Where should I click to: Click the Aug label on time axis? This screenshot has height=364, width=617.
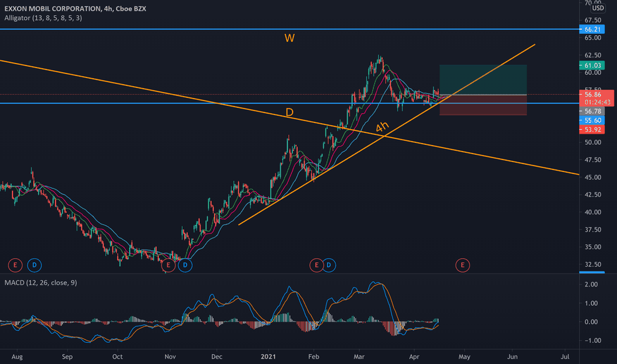pos(17,357)
